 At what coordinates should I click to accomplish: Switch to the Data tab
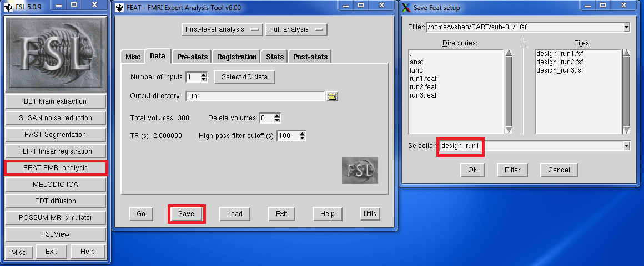tap(158, 56)
